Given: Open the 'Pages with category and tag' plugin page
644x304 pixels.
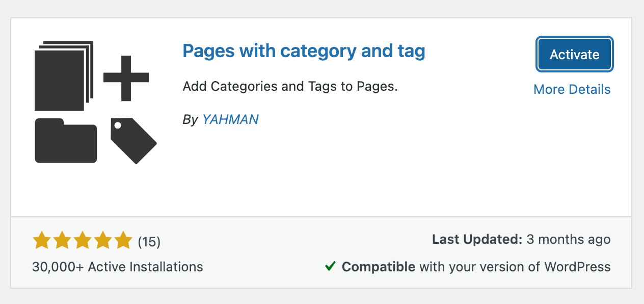Looking at the screenshot, I should [x=304, y=51].
